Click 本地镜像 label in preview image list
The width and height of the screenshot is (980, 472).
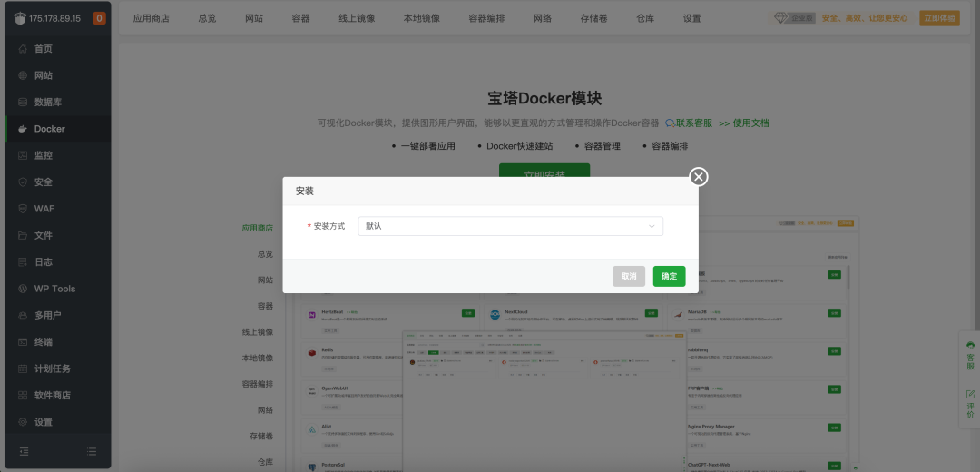click(x=258, y=359)
